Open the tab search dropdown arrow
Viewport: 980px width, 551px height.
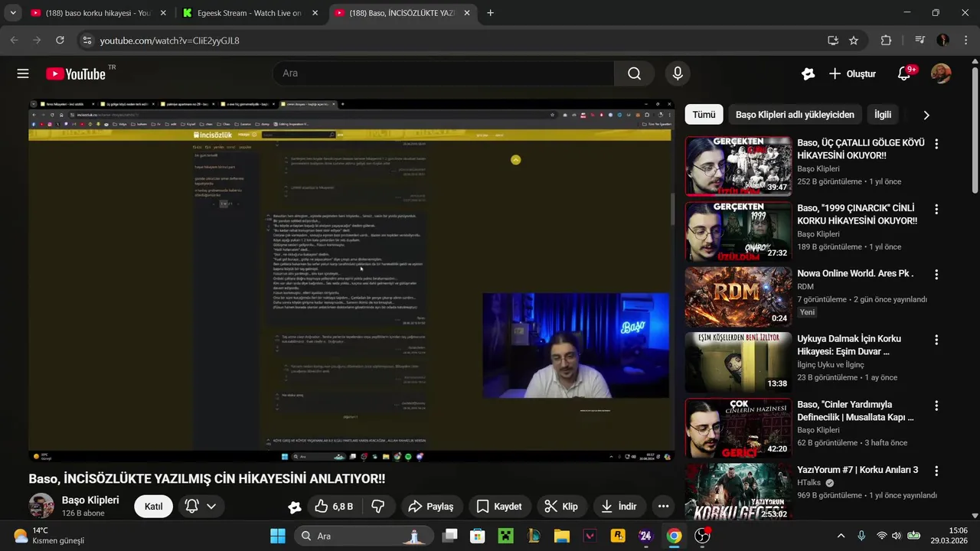click(x=13, y=13)
